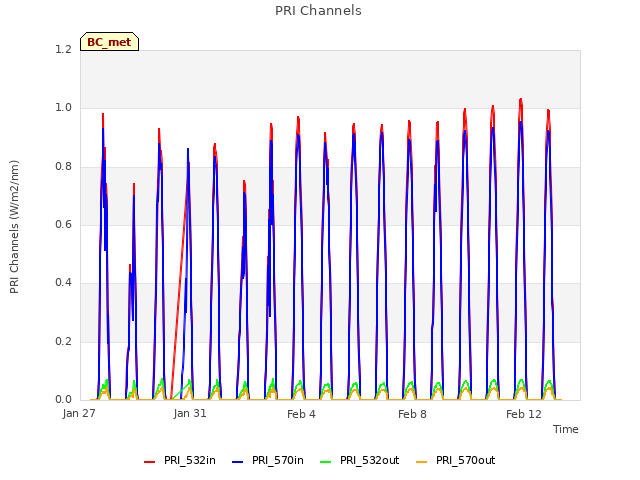This screenshot has height=480, width=640.
Task: Click the Feb 12 x-axis label
Action: (x=524, y=414)
